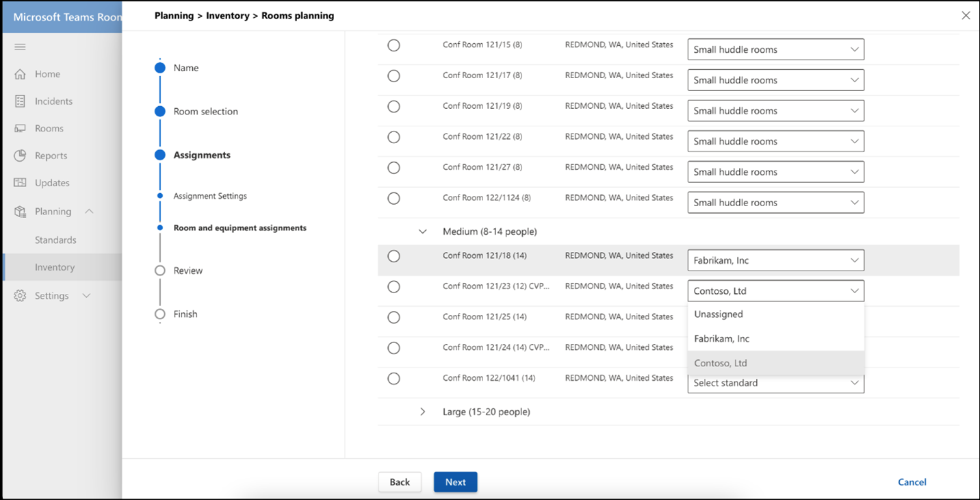Go to the Name wizard step

click(186, 68)
